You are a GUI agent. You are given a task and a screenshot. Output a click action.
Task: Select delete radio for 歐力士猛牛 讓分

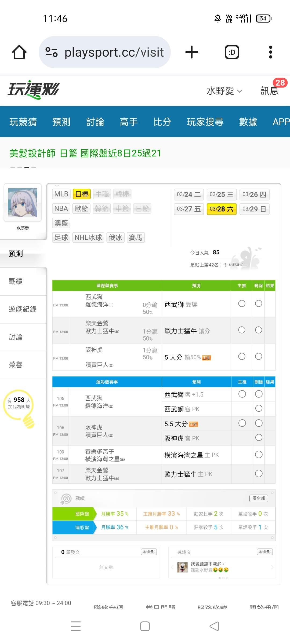click(259, 330)
